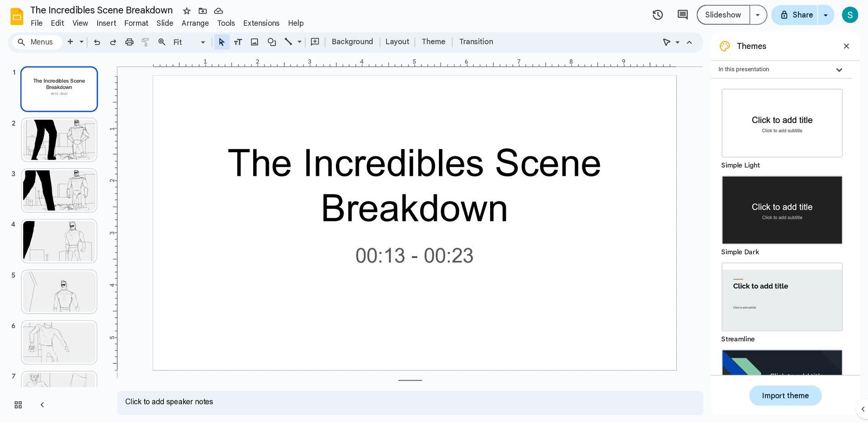Open the View menu
This screenshot has height=423, width=868.
pyautogui.click(x=80, y=23)
